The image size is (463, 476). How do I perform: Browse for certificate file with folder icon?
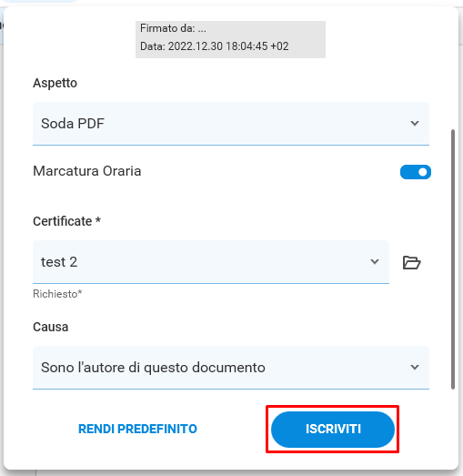coord(411,263)
